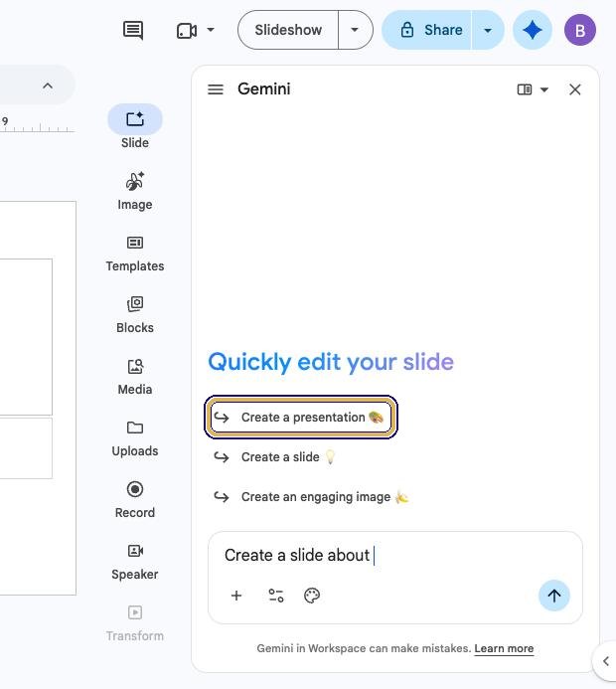Open the Image generation tool

pyautogui.click(x=135, y=191)
